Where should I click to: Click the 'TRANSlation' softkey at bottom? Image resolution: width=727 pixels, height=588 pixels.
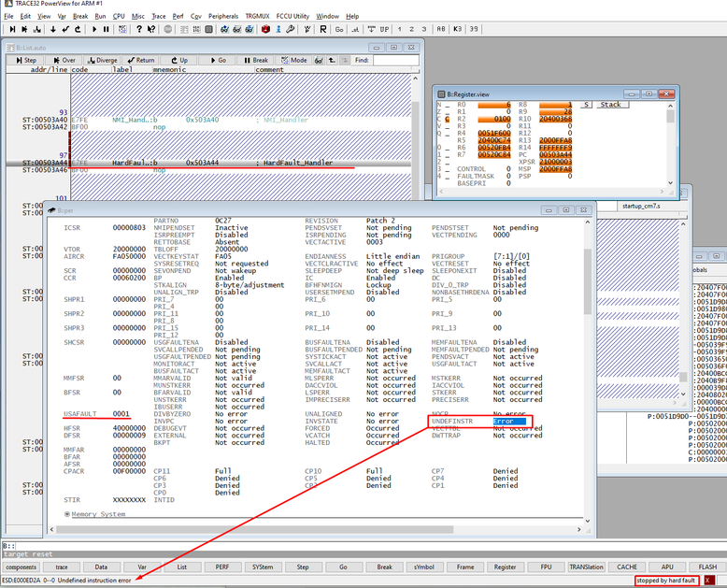tap(587, 567)
